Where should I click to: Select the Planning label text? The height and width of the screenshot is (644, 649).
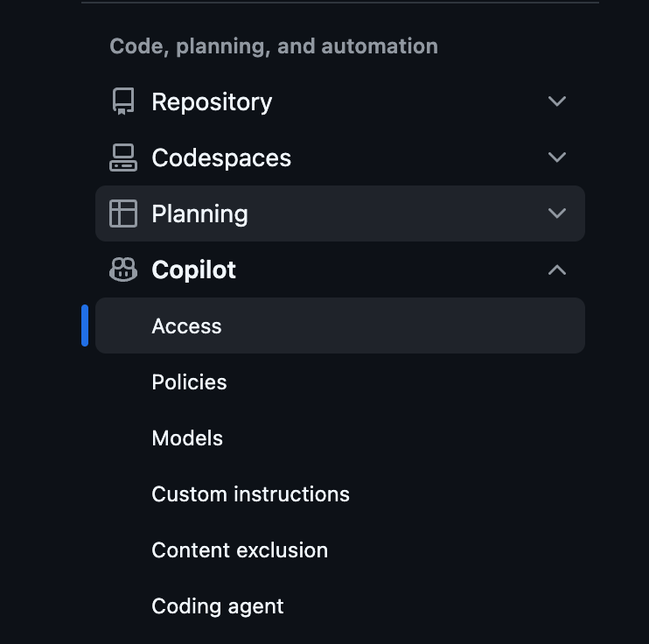coord(199,214)
